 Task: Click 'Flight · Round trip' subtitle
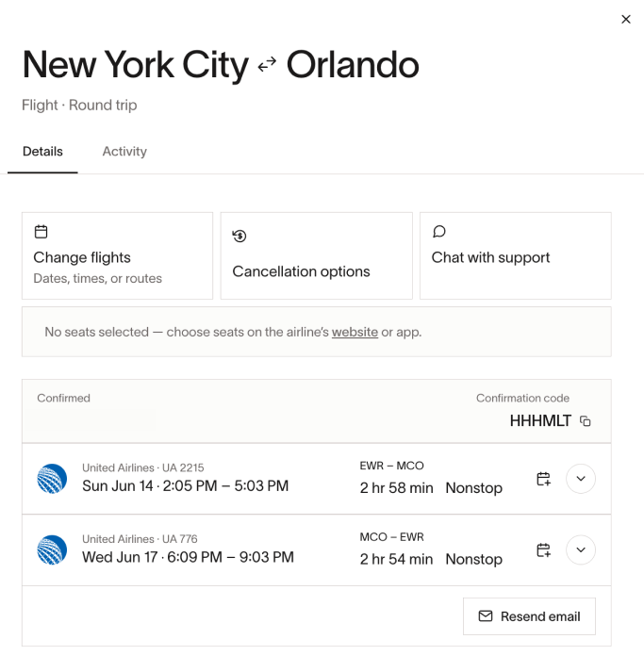pos(79,105)
